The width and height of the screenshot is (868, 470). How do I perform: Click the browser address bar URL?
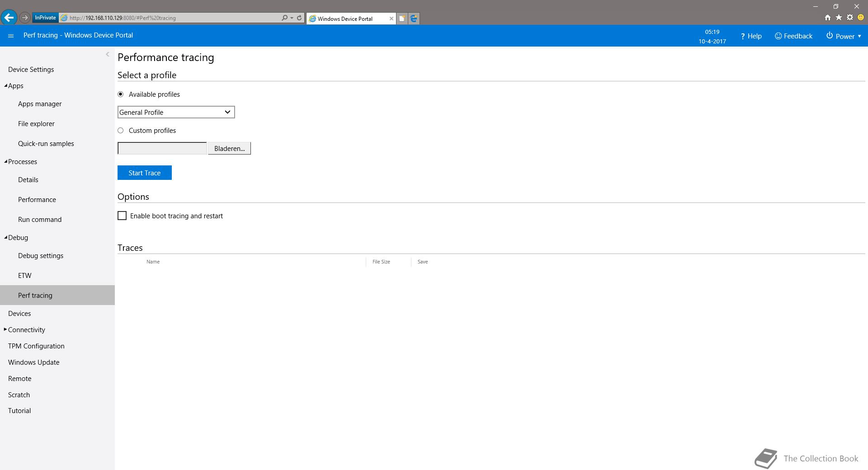click(x=123, y=18)
